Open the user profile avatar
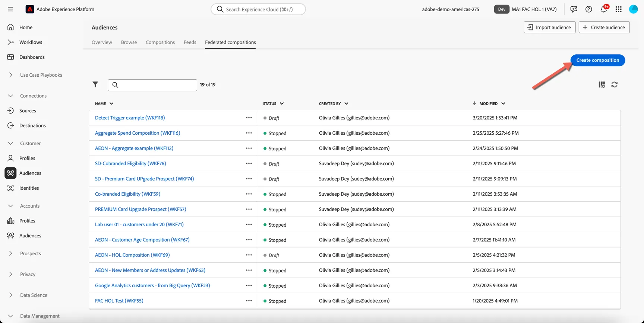The image size is (644, 323). tap(633, 9)
